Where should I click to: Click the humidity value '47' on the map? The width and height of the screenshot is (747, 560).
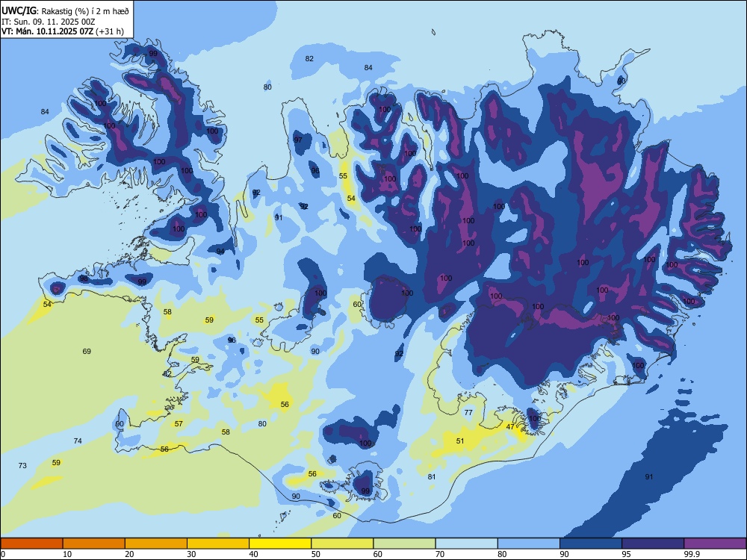[510, 426]
